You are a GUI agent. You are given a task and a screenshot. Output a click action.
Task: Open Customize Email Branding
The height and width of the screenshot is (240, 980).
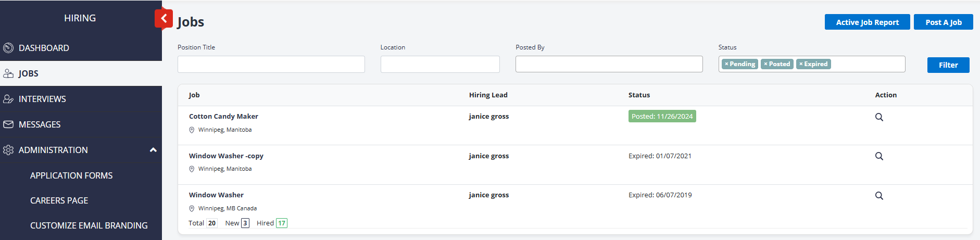tap(89, 225)
